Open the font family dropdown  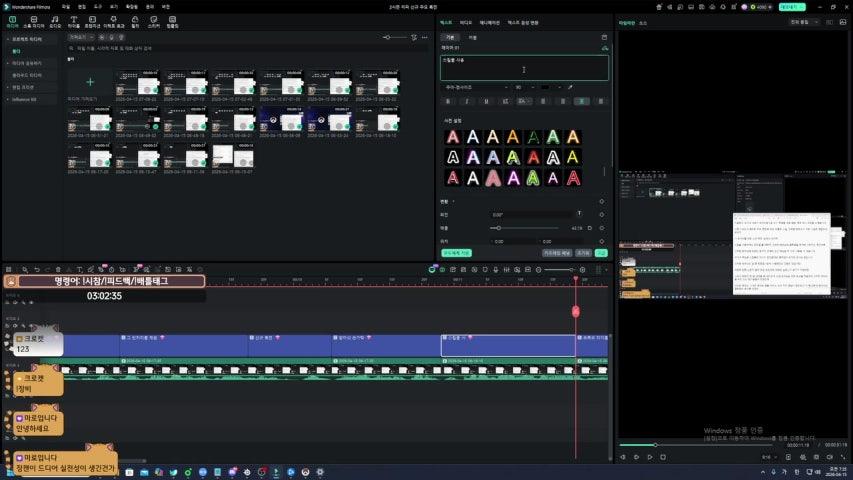pos(475,87)
